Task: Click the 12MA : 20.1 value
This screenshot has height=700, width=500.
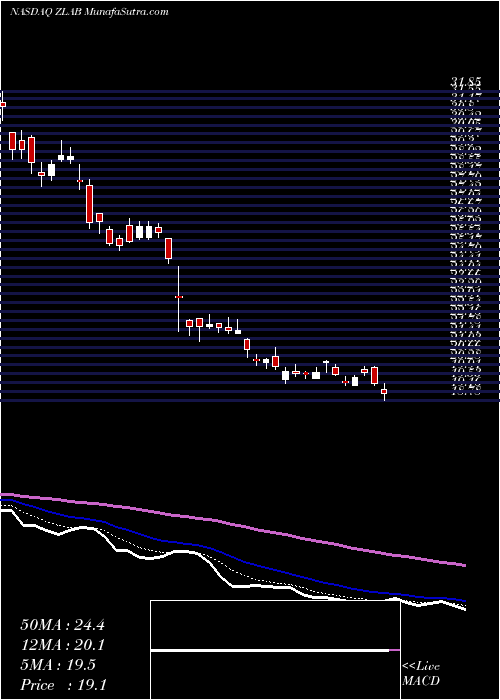Action: pos(62,645)
